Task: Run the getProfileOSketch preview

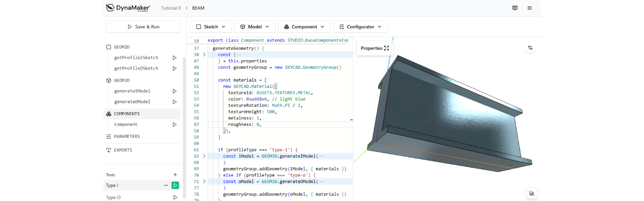Action: pos(175,68)
